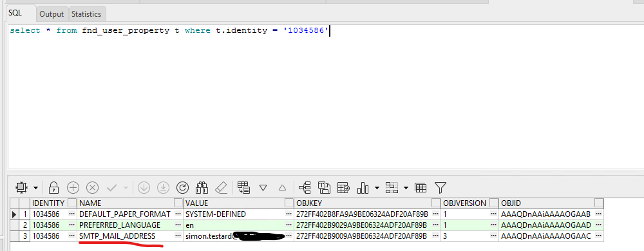Click the Insert record plus icon
Screen dimensions: 644x251
point(73,188)
